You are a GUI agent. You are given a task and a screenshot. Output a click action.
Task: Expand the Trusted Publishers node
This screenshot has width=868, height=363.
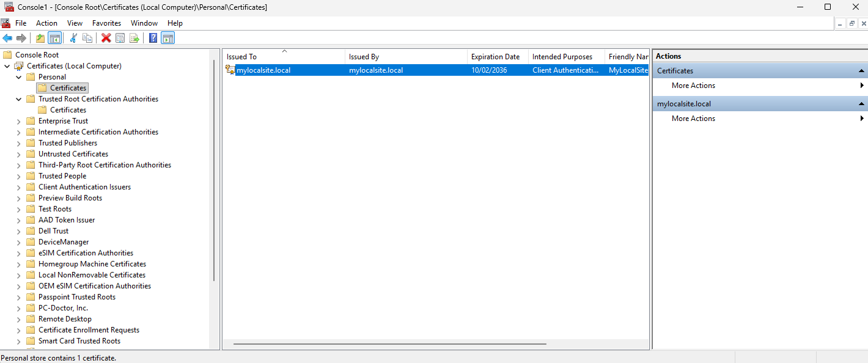coord(18,143)
